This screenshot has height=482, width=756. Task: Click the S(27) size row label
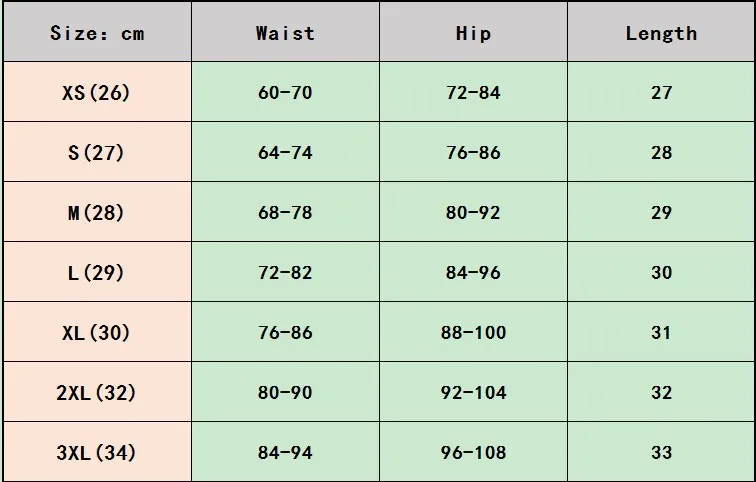coord(97,153)
